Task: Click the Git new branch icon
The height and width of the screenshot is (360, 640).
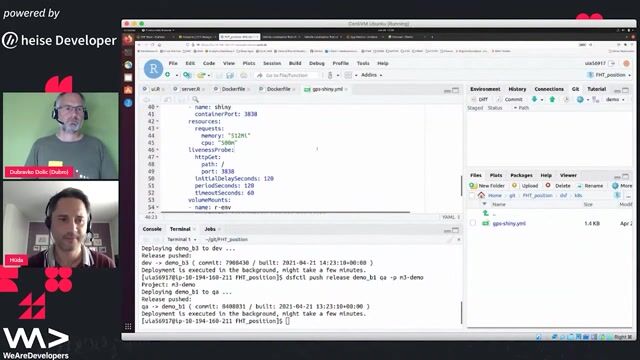Action: coord(596,99)
